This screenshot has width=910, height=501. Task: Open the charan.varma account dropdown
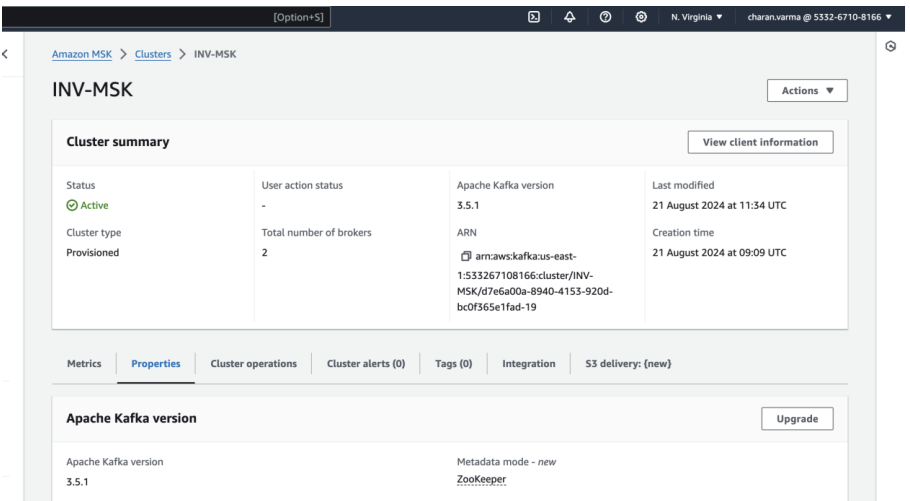819,17
